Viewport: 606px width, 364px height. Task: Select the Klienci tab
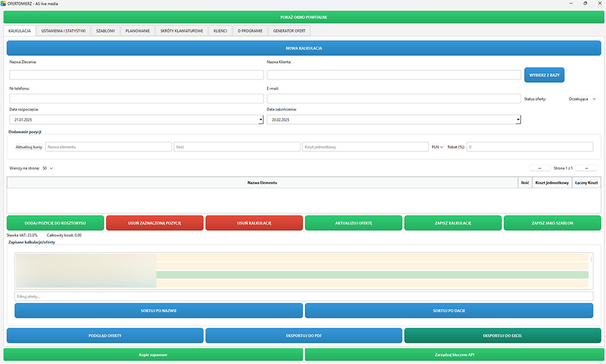coord(220,30)
